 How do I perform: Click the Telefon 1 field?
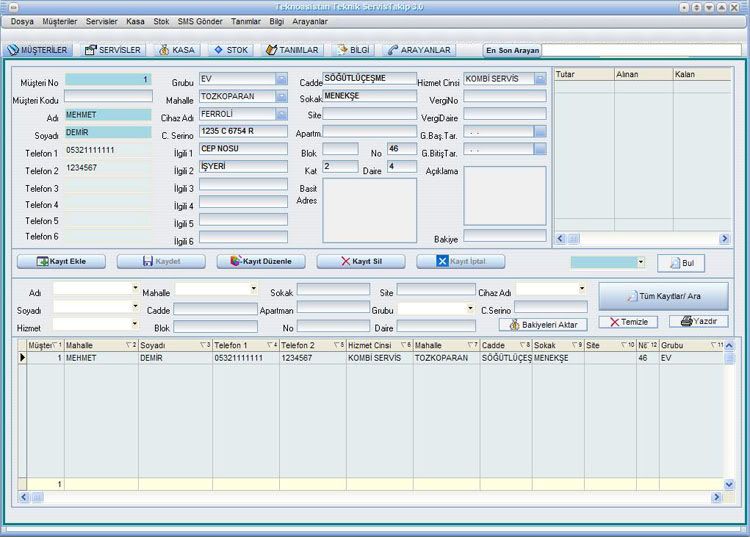click(x=108, y=151)
